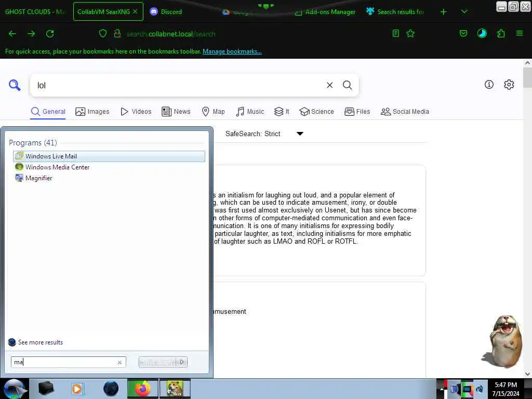Open the round dark-mode extension icon

pyautogui.click(x=482, y=33)
